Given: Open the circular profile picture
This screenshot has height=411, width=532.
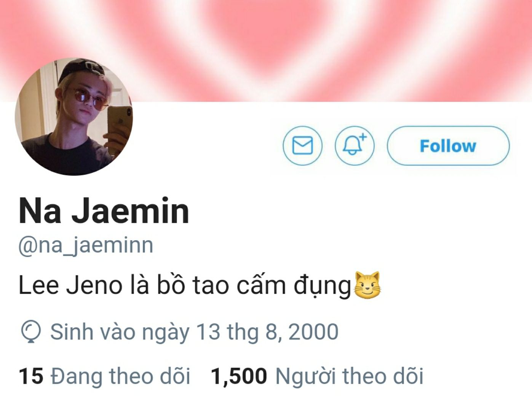Looking at the screenshot, I should (74, 116).
